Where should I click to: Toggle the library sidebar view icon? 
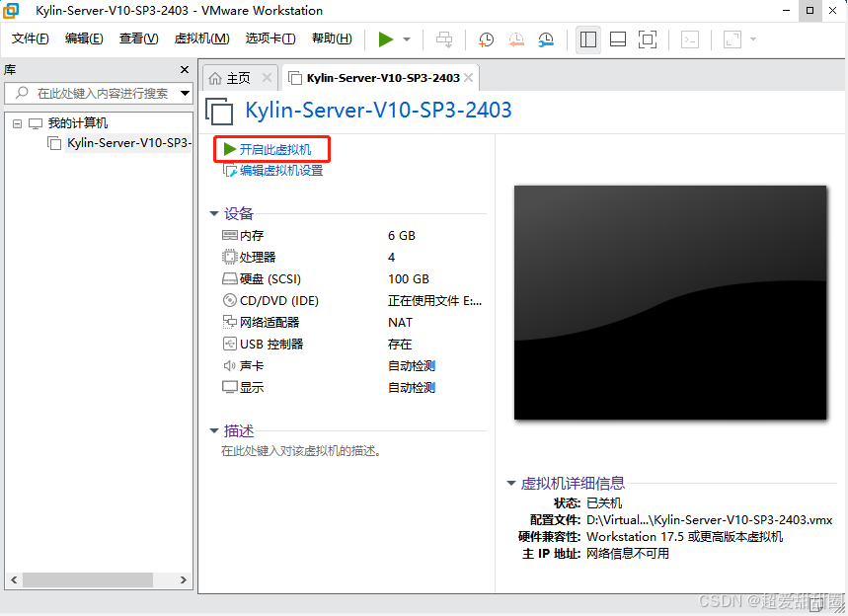pos(588,39)
